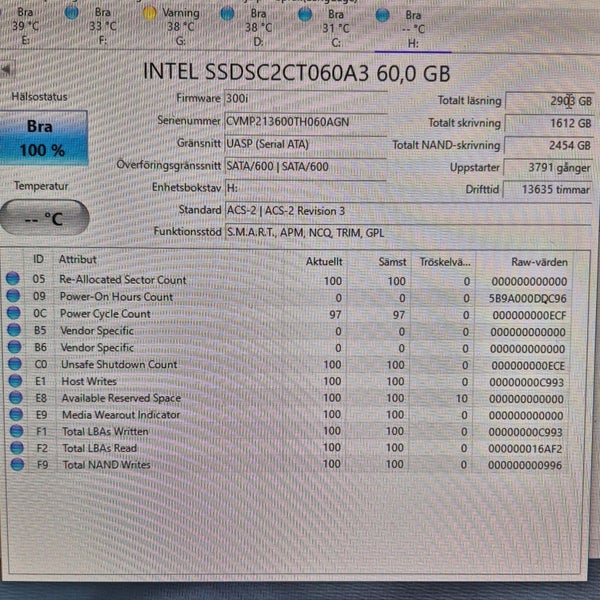Viewport: 600px width, 600px height.
Task: Select the H: drive tab
Action: tap(412, 29)
